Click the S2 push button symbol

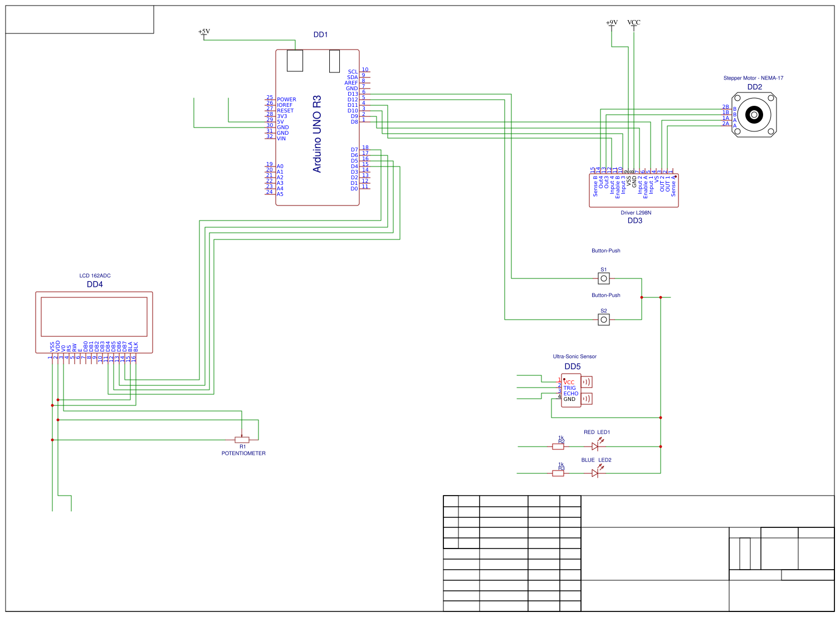coord(604,320)
